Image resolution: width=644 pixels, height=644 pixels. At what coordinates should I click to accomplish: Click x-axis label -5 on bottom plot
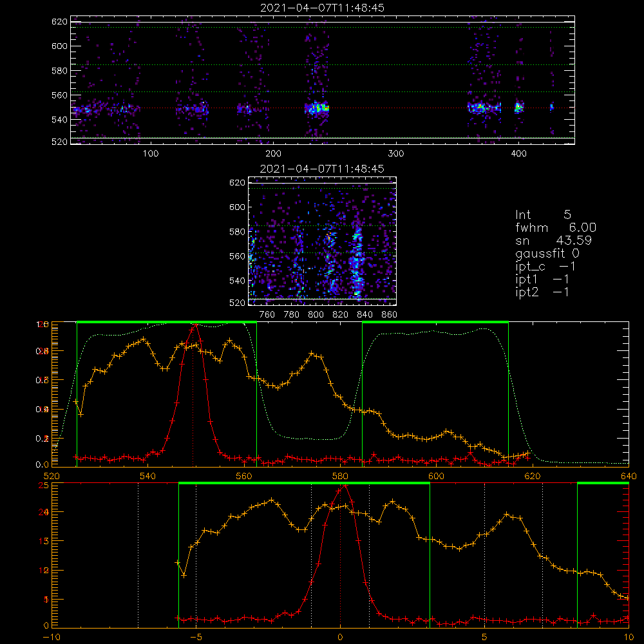pos(196,638)
